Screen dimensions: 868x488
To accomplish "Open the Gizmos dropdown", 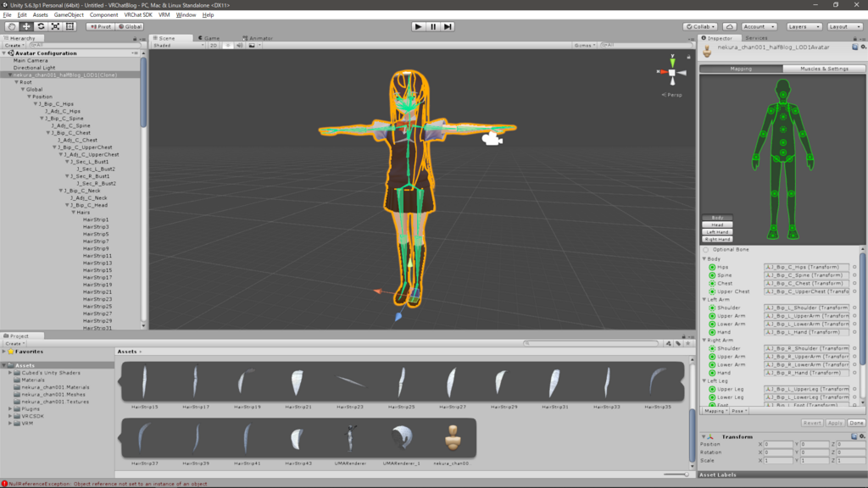I will coord(585,46).
